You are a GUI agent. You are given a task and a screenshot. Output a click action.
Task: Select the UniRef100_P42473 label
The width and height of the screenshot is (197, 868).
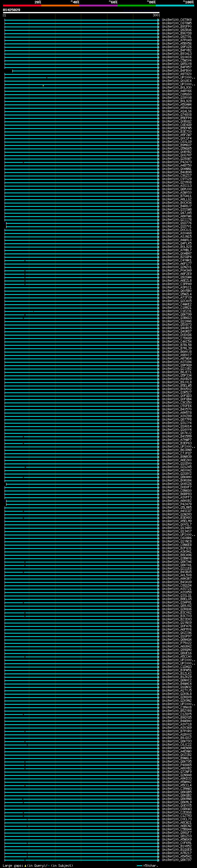click(177, 162)
